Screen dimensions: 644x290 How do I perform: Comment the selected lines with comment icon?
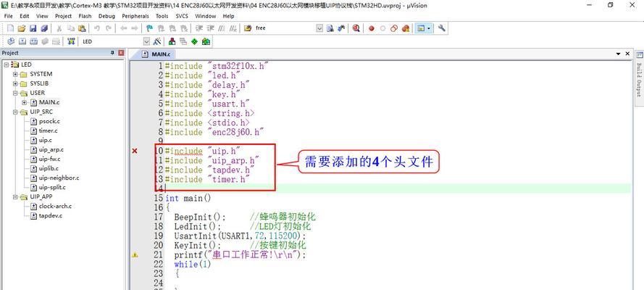[222, 28]
